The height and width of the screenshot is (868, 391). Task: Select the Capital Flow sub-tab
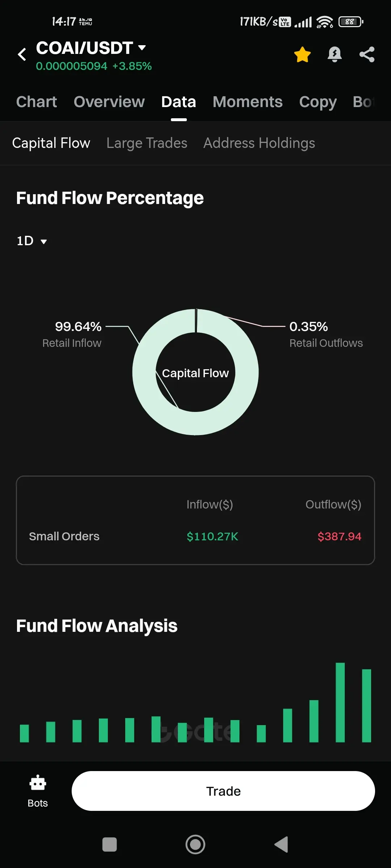click(51, 143)
